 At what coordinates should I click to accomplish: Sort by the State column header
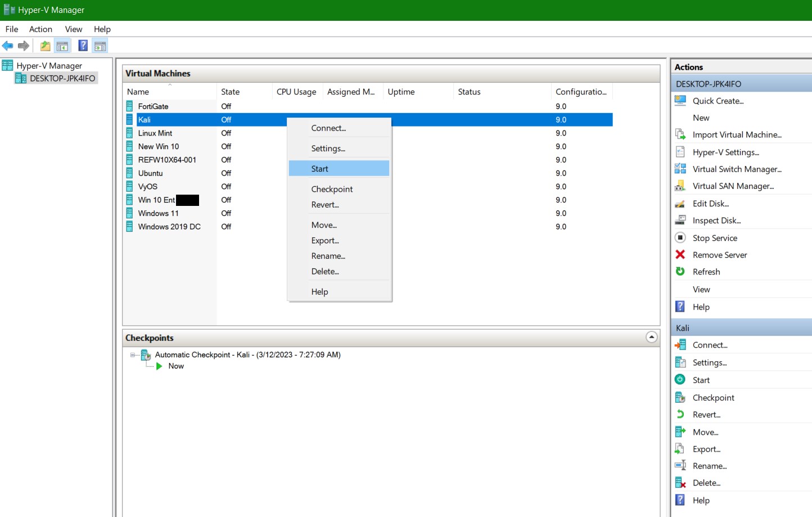[x=245, y=92]
